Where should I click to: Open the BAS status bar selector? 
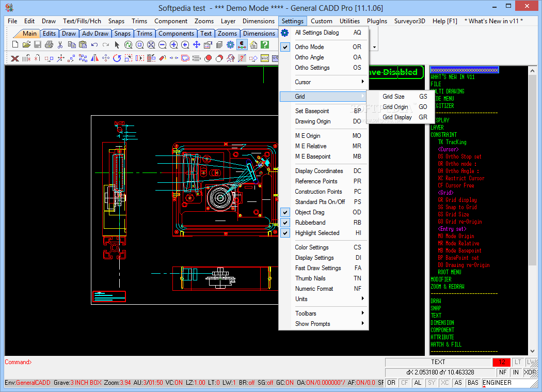click(x=473, y=383)
